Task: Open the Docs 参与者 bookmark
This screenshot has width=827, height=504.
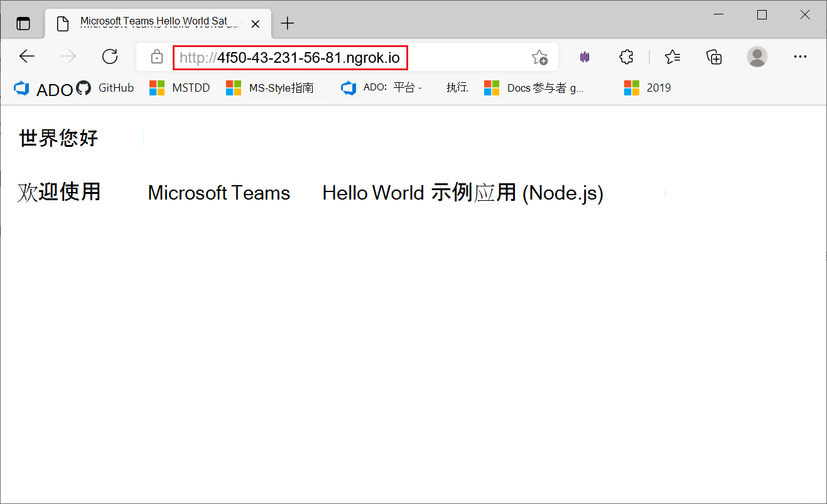Action: (534, 88)
